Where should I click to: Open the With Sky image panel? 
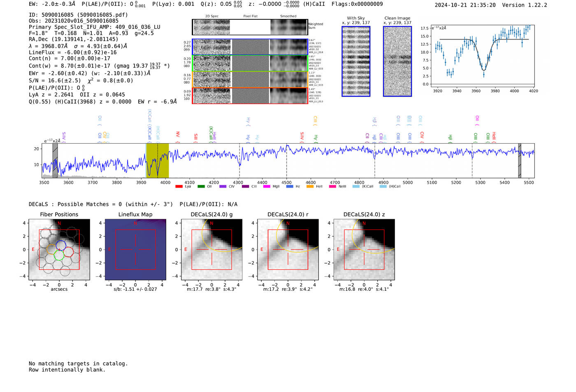click(x=356, y=61)
